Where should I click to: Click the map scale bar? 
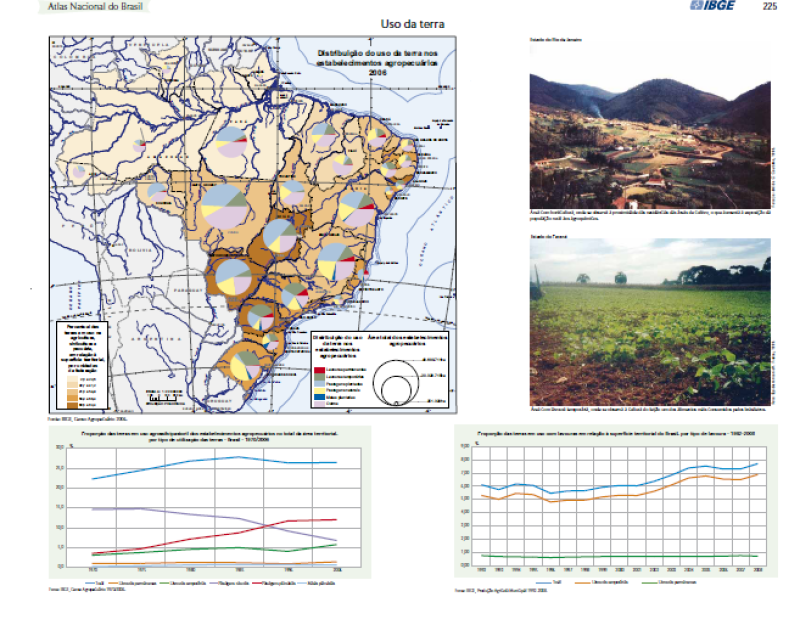[162, 396]
